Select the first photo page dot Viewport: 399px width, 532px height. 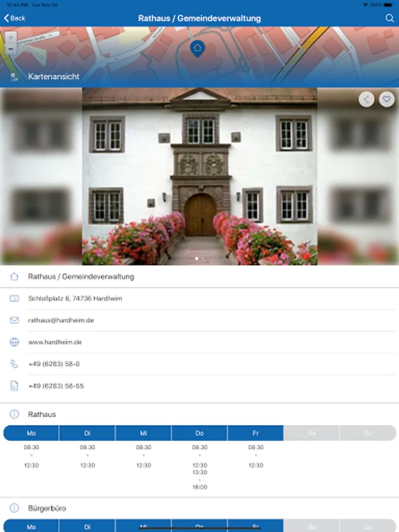coord(197,258)
